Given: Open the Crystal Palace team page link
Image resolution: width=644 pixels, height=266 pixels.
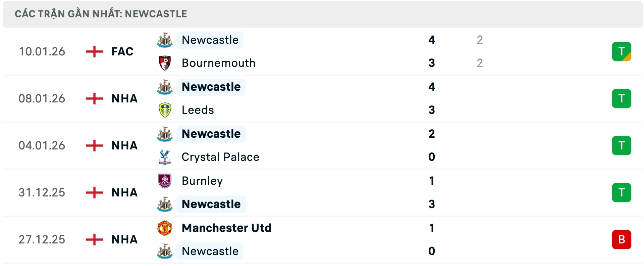Looking at the screenshot, I should click(220, 157).
